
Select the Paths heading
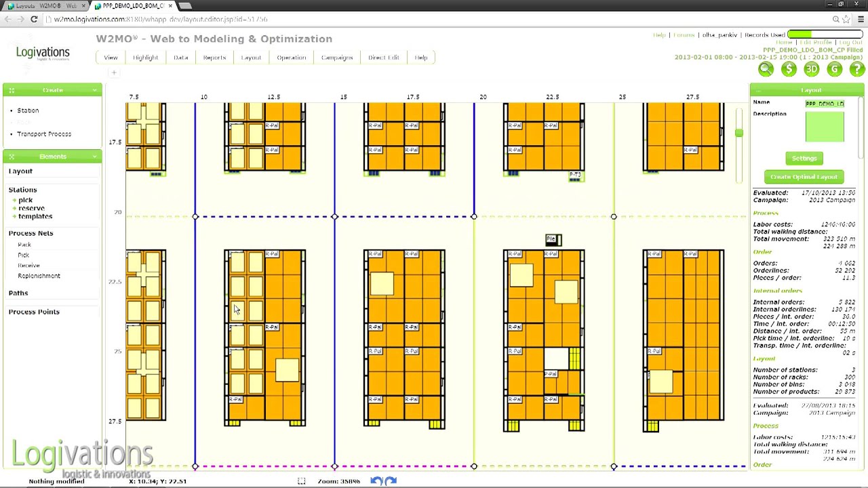(x=18, y=293)
